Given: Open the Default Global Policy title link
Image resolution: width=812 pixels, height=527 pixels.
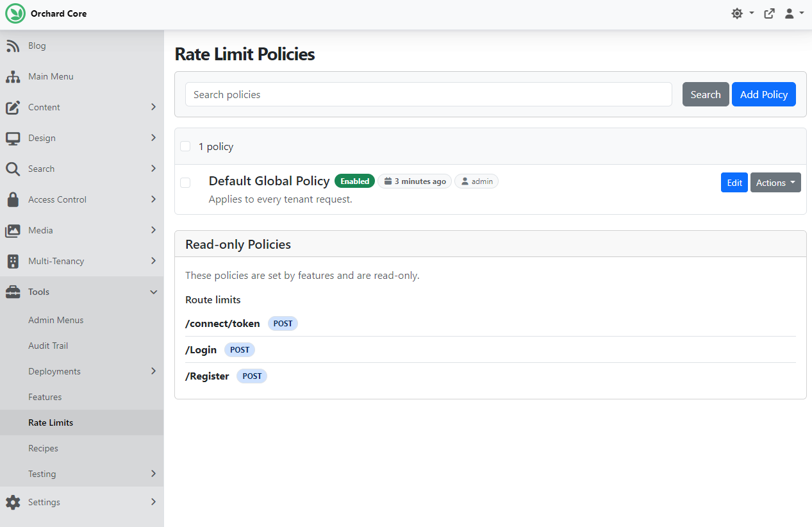Looking at the screenshot, I should pos(269,181).
